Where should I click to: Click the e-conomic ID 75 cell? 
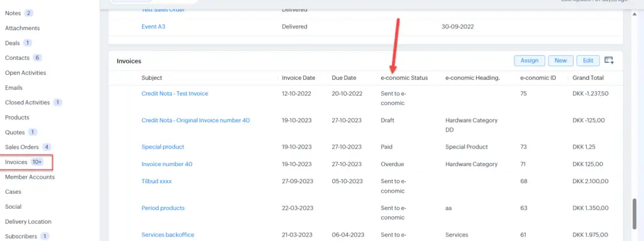523,93
